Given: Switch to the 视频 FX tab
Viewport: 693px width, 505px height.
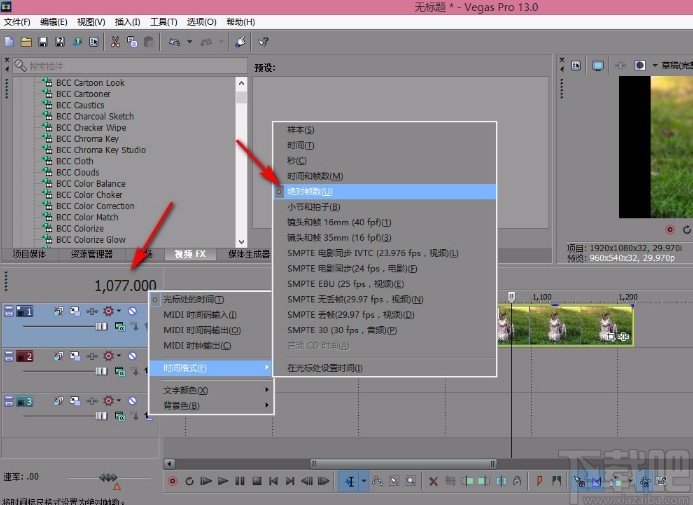Looking at the screenshot, I should click(x=190, y=254).
